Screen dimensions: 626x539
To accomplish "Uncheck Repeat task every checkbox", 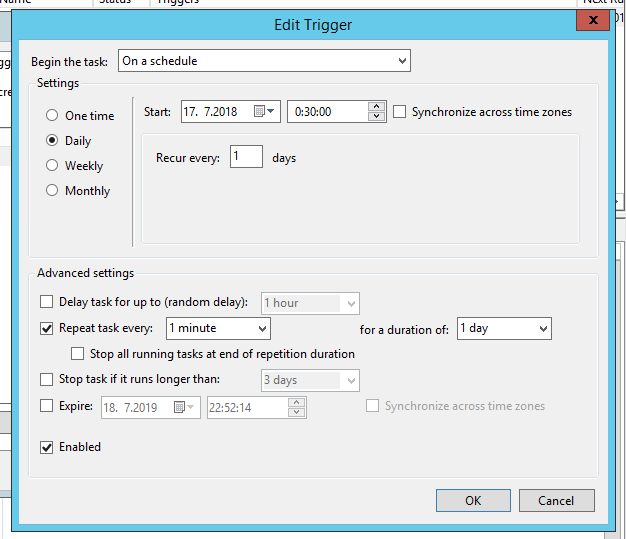I will pyautogui.click(x=46, y=328).
